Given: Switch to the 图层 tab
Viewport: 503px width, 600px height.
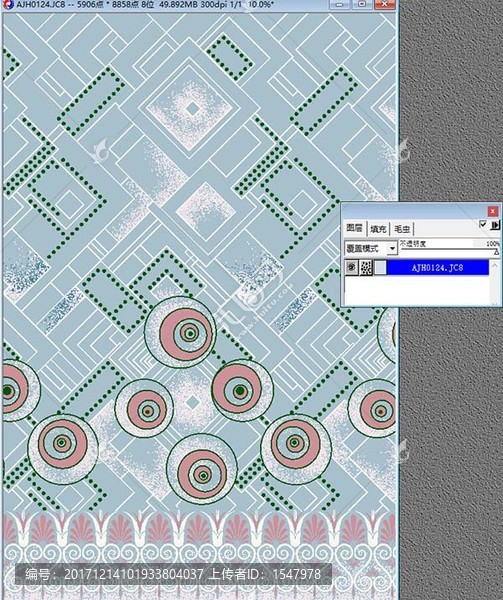Looking at the screenshot, I should pyautogui.click(x=355, y=228).
